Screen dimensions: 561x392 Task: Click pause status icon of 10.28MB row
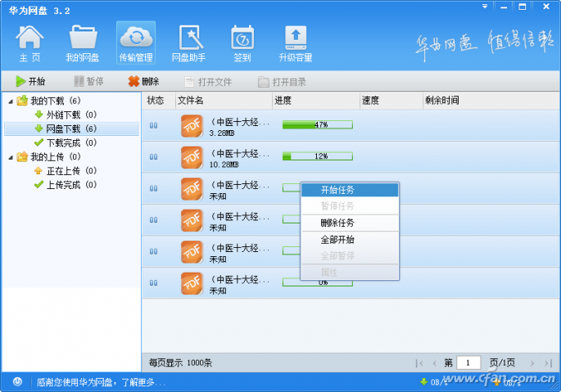(x=153, y=157)
